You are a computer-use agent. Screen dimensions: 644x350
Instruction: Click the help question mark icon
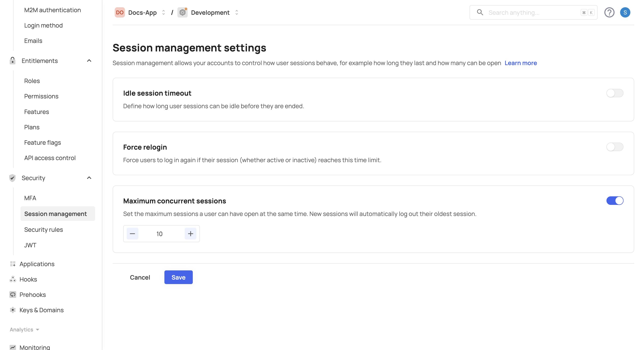pos(609,13)
